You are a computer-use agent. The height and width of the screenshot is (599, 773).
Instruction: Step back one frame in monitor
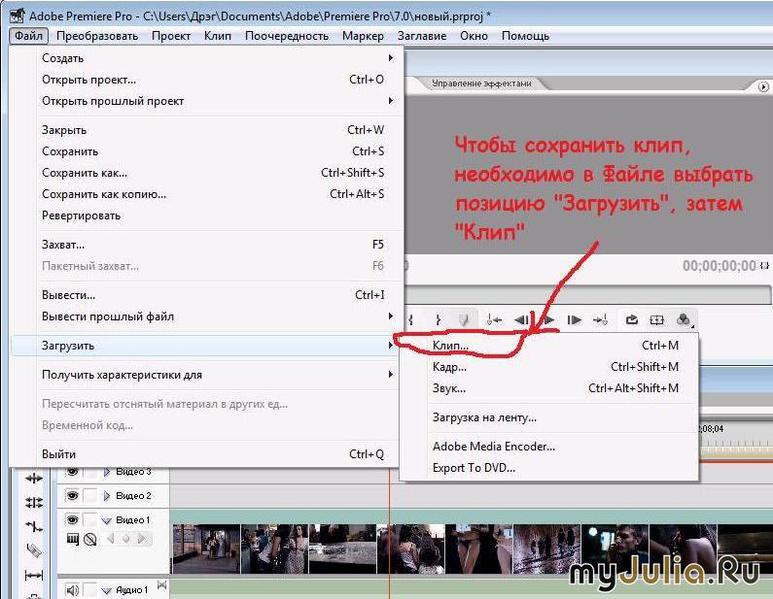521,320
